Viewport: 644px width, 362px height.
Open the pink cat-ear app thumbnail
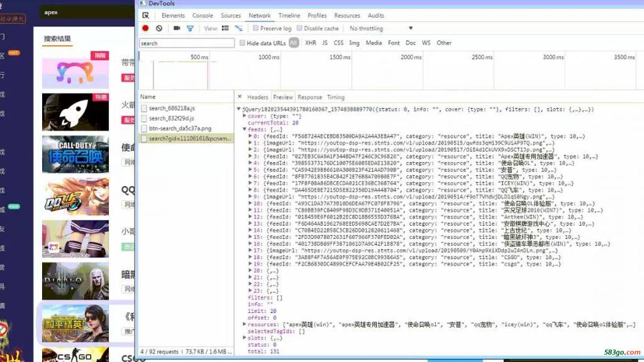tap(75, 70)
